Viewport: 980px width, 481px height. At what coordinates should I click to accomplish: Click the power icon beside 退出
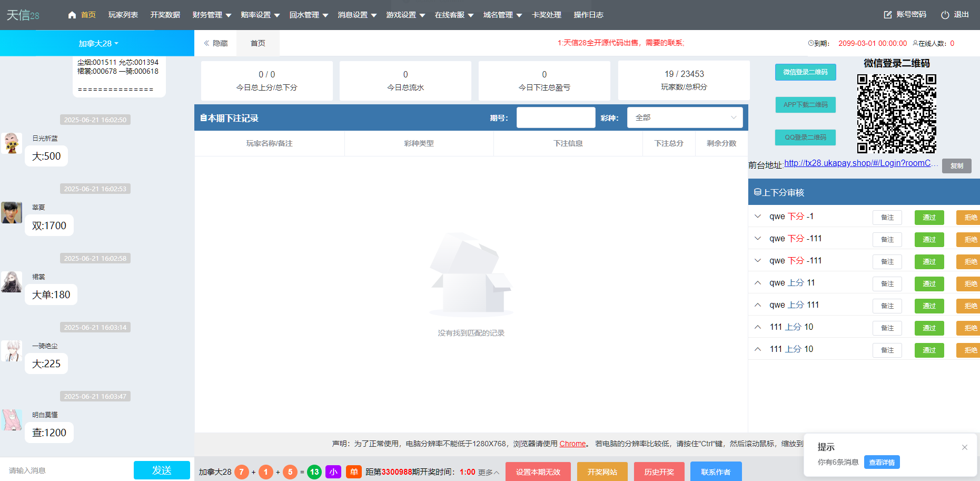coord(944,14)
